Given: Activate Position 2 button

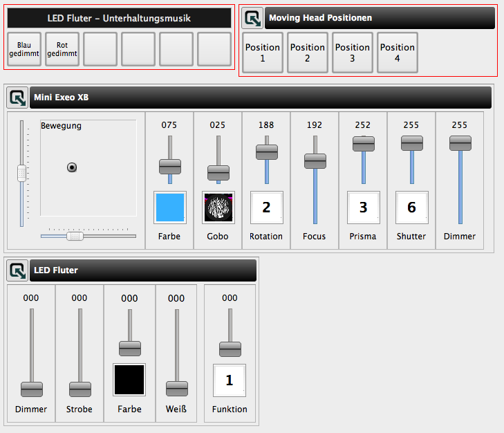Looking at the screenshot, I should click(x=308, y=53).
